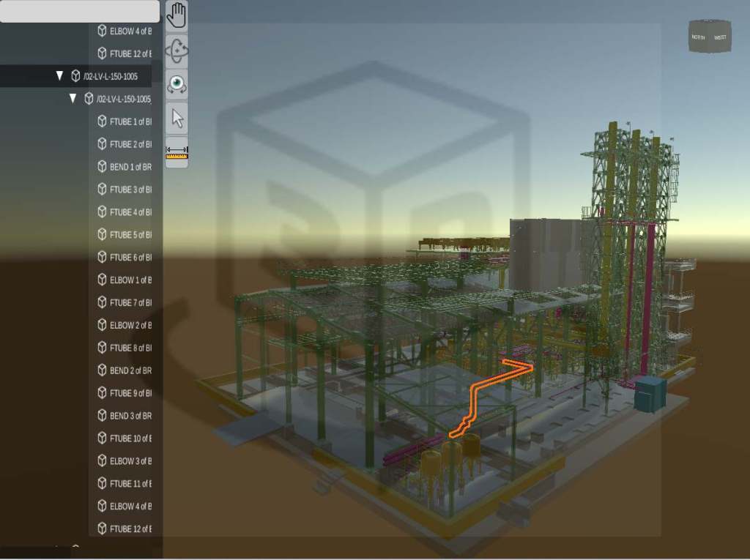750x560 pixels.
Task: Open the Measure distance ruler tool
Action: [177, 152]
